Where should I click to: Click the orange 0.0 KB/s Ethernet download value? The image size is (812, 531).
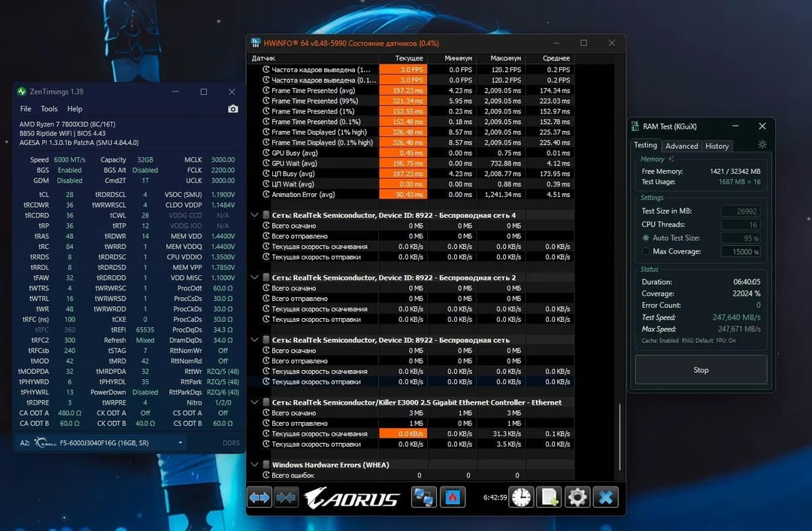tap(404, 434)
